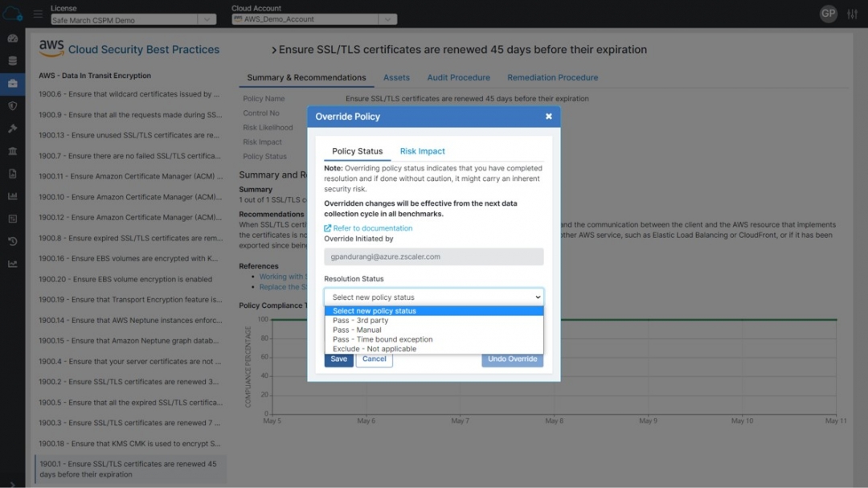Choose 'Pass - Manual' option
The image size is (868, 488).
[x=358, y=330]
